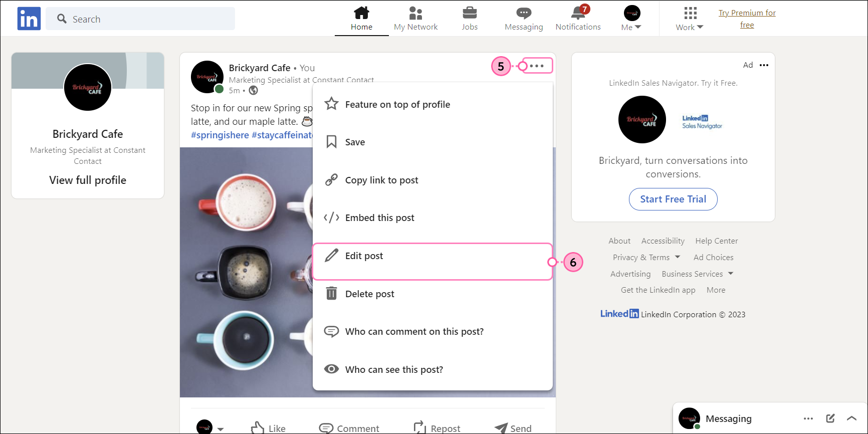Expand the react-as profile dropdown arrow

221,429
